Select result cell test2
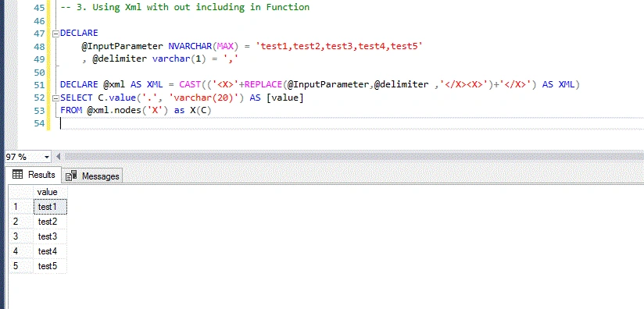644x309 pixels. (50, 222)
